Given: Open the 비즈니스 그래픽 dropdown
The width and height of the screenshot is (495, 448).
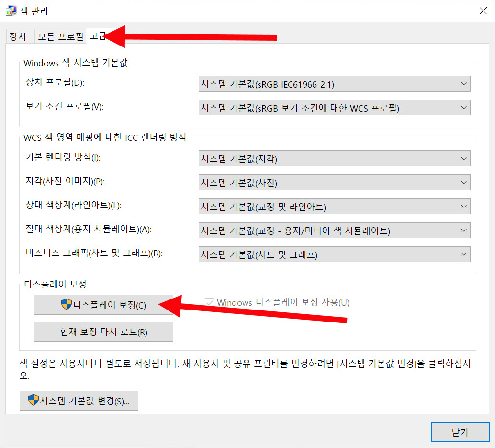Looking at the screenshot, I should (x=334, y=254).
